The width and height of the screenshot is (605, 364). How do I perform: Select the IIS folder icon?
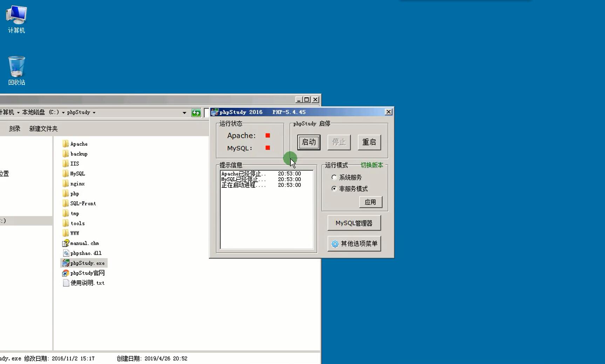66,163
